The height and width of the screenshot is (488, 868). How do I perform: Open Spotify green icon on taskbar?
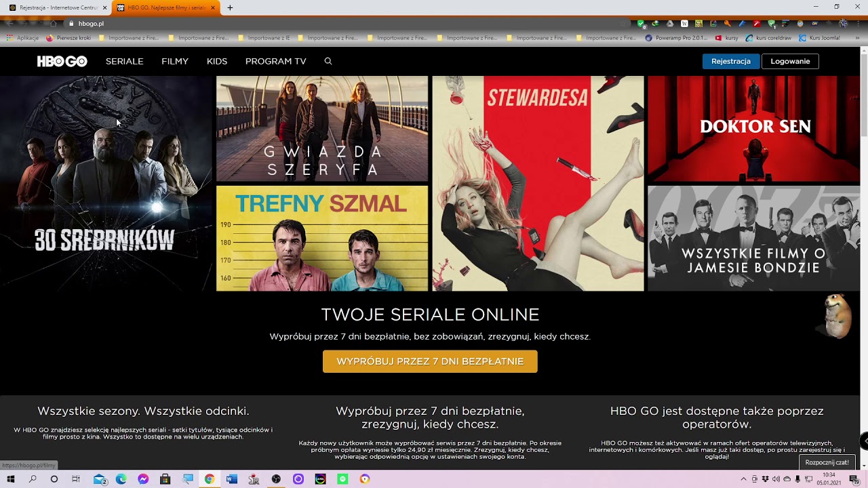click(342, 479)
